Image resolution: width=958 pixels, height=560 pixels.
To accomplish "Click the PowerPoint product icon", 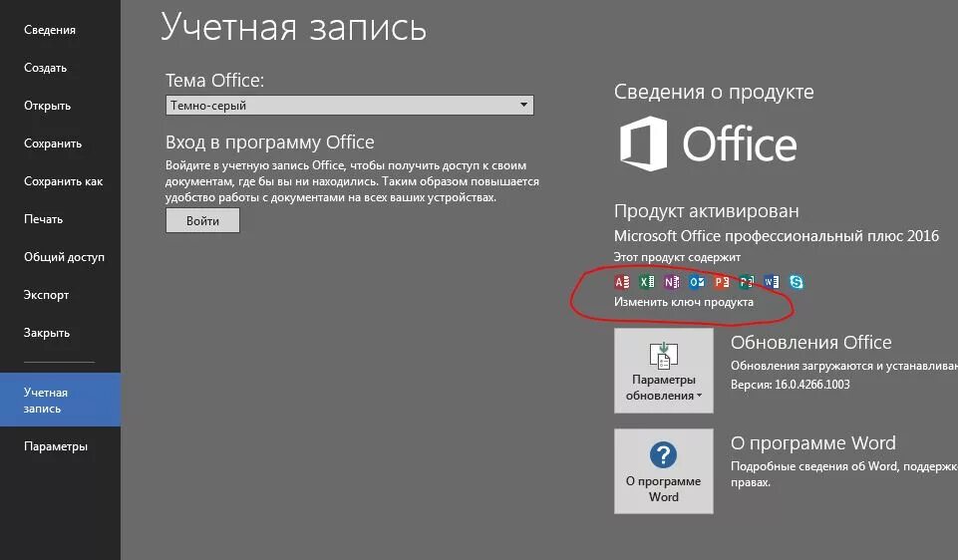I will pos(722,282).
